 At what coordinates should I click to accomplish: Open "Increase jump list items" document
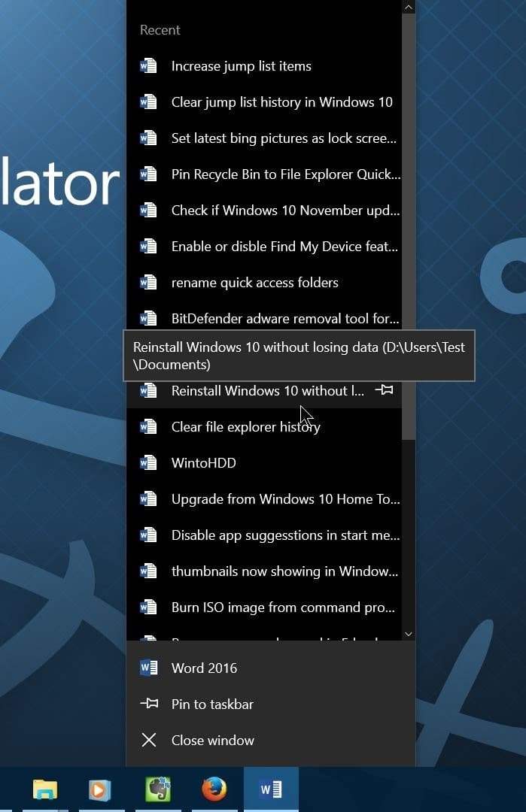[x=264, y=66]
